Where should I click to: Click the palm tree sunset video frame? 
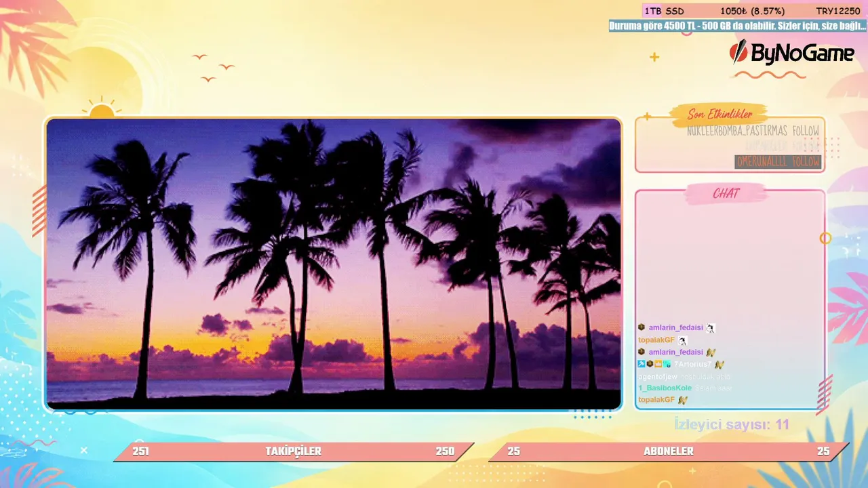334,264
